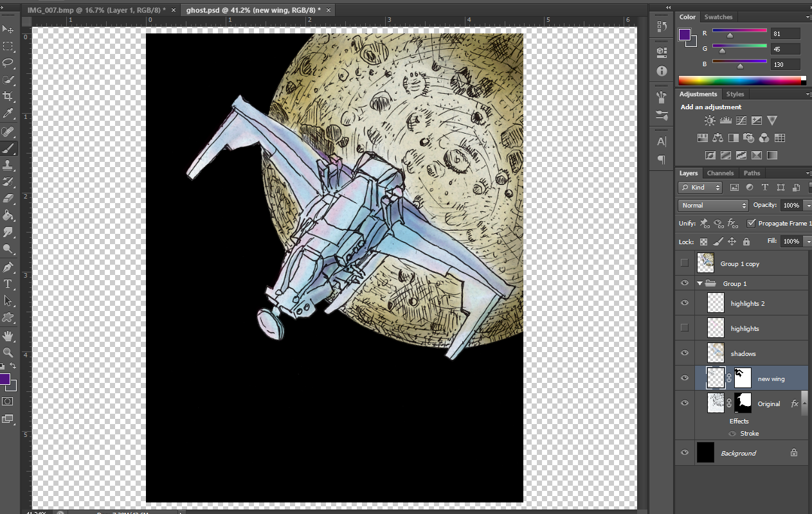Open the blend mode Normal dropdown
The width and height of the screenshot is (812, 514).
[714, 206]
